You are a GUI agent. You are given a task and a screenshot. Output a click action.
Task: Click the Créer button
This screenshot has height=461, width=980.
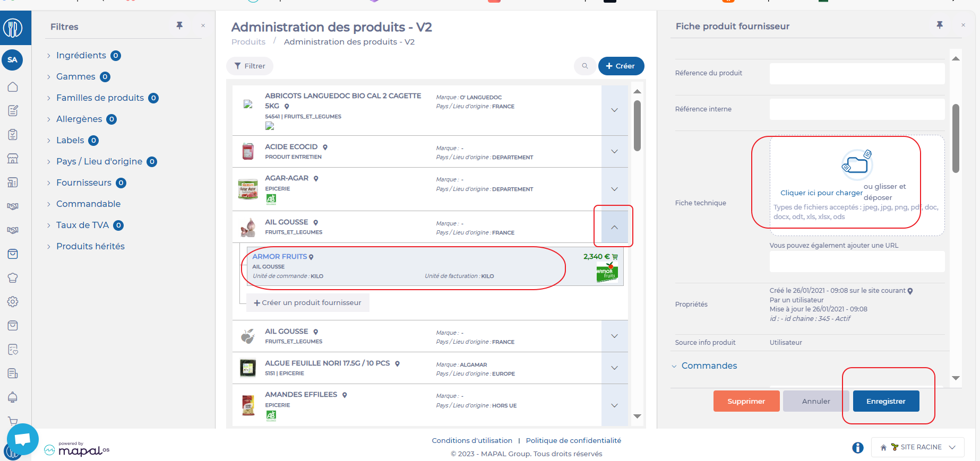pyautogui.click(x=621, y=66)
